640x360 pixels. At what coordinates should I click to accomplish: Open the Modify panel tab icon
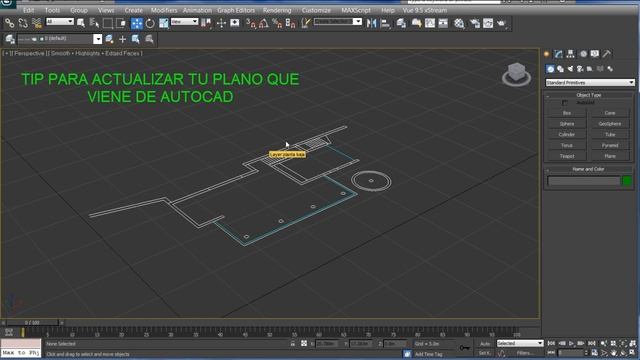(558, 54)
